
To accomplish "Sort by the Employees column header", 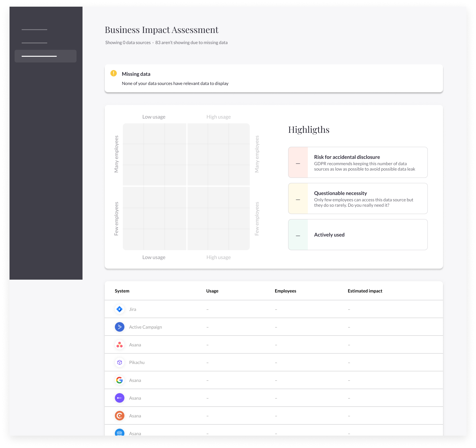I will pyautogui.click(x=286, y=291).
